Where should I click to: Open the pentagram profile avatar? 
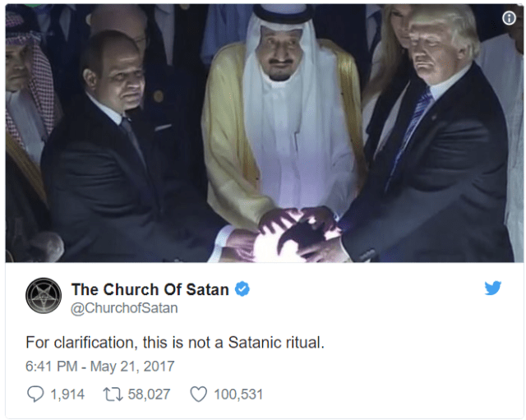click(x=44, y=296)
